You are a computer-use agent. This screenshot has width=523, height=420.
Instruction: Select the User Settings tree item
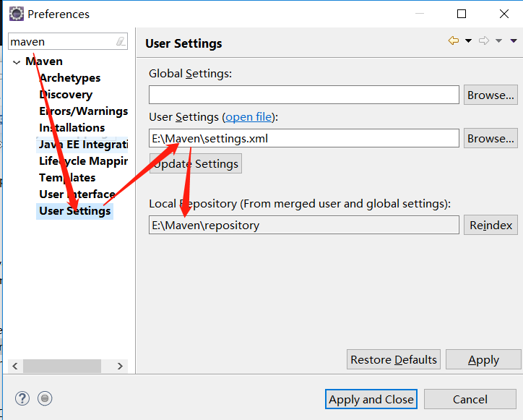pyautogui.click(x=74, y=211)
